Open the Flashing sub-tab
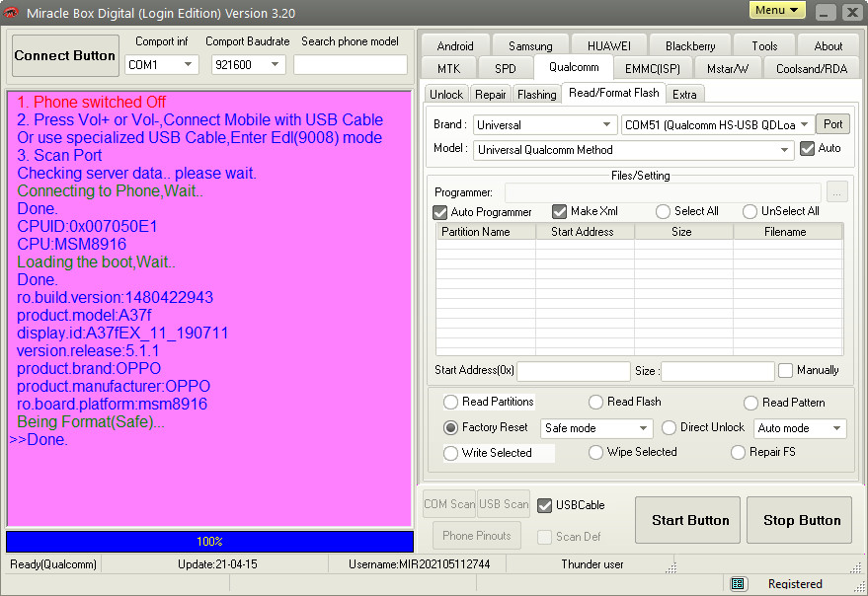Image resolution: width=868 pixels, height=596 pixels. [x=537, y=95]
